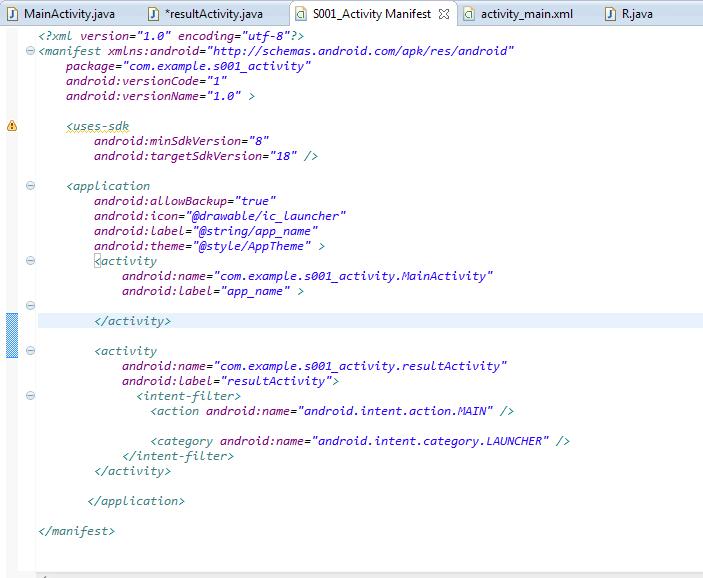Click the android:allowBackup="true" attribute

coord(185,201)
